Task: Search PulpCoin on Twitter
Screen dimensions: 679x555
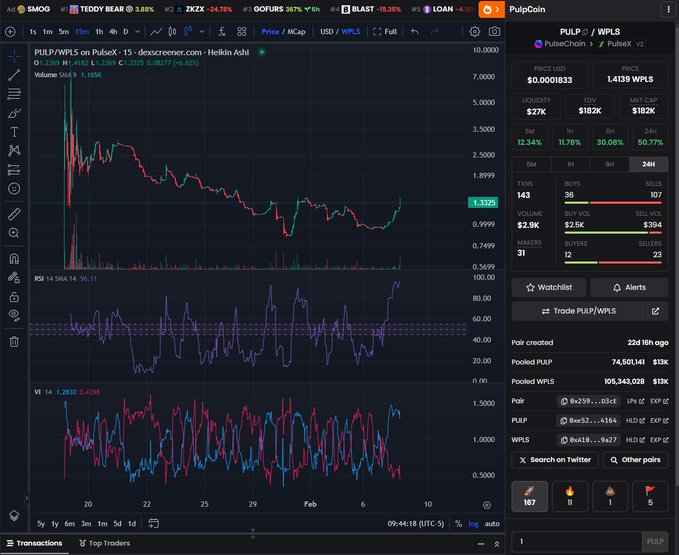Action: (555, 460)
